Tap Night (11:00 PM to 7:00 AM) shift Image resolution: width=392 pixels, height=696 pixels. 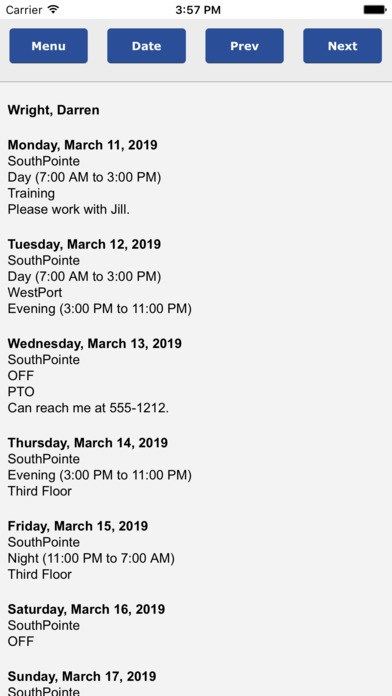pyautogui.click(x=91, y=558)
